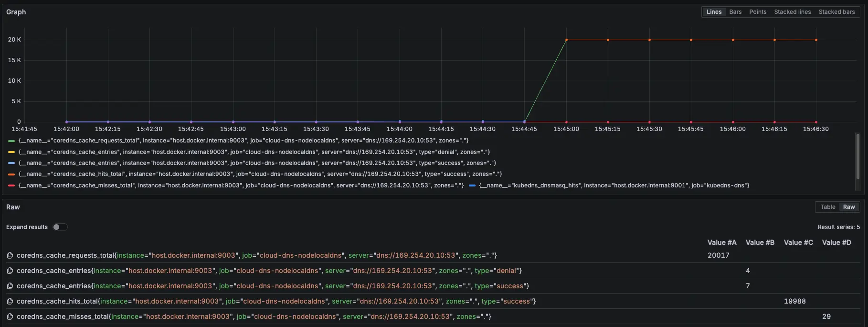Click yellow coredns_cache_entries denial legend swatch

[x=11, y=152]
